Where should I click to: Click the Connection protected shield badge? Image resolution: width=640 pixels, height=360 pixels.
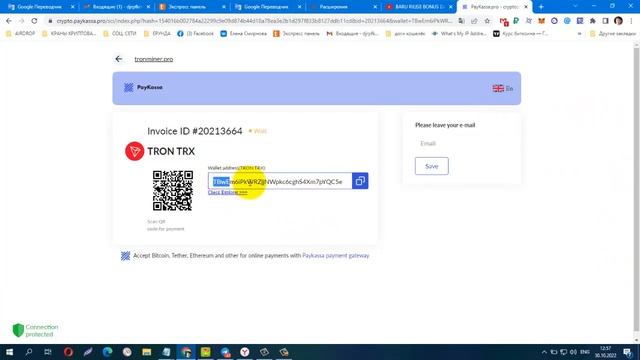(35, 331)
